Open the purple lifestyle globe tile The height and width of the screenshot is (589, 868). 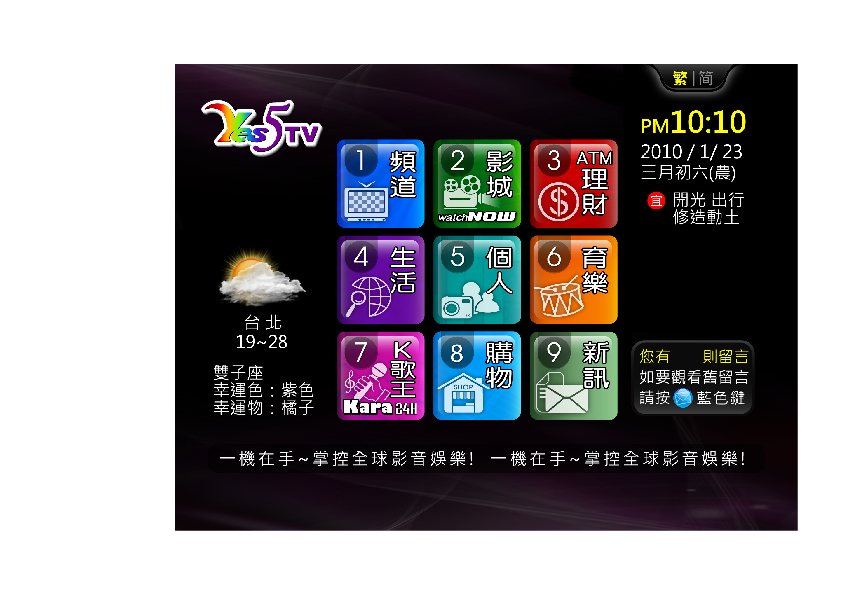pos(380,279)
